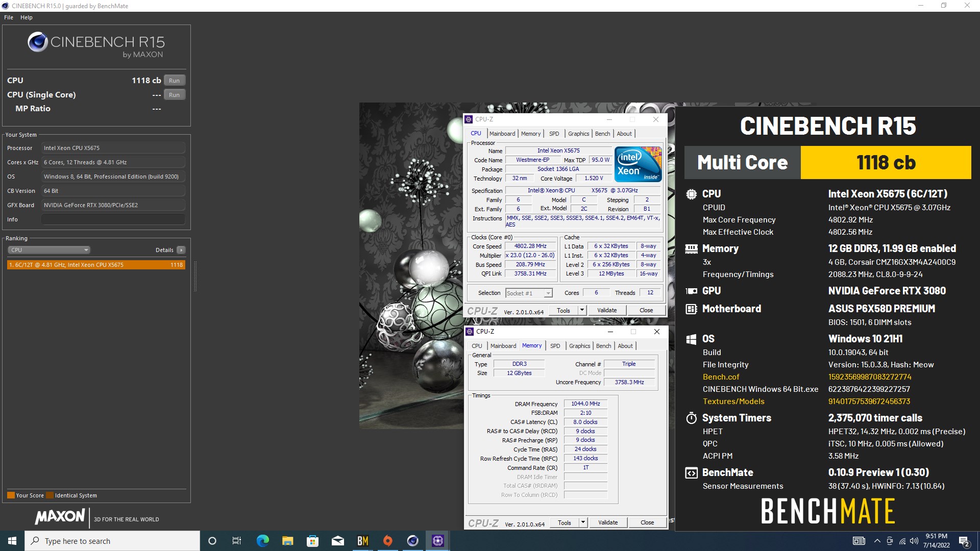
Task: Open the Bench.cof hash link
Action: pyautogui.click(x=870, y=377)
